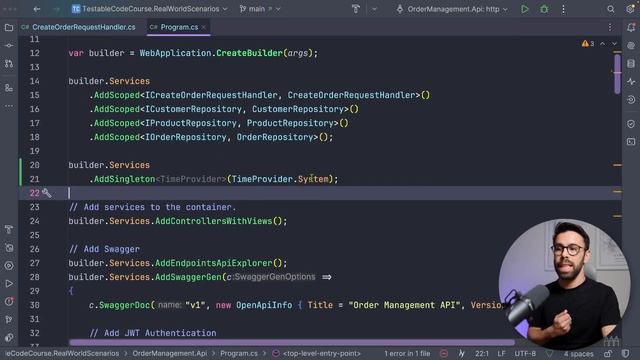The width and height of the screenshot is (640, 360).
Task: Close the Program.cs tab
Action: [204, 27]
